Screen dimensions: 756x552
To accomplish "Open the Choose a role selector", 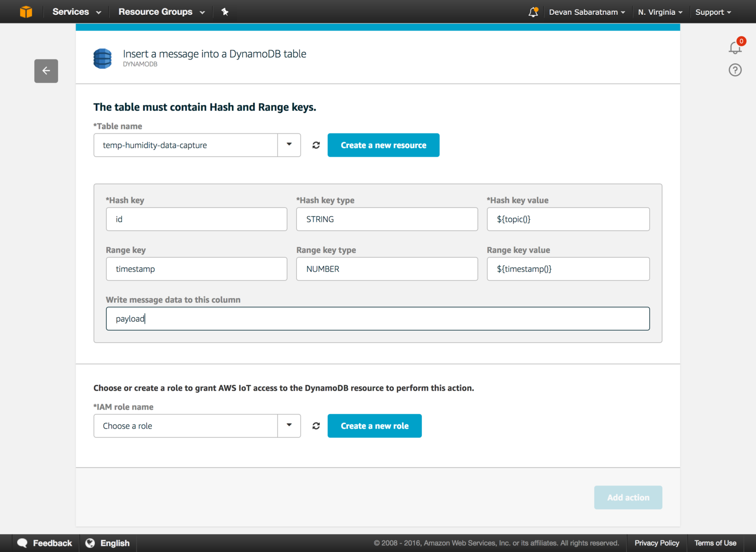I will (185, 426).
